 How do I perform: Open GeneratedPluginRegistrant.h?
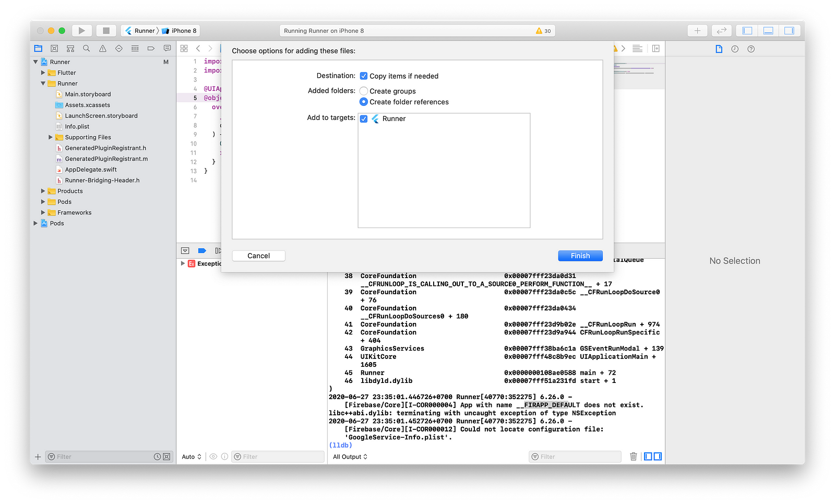105,148
